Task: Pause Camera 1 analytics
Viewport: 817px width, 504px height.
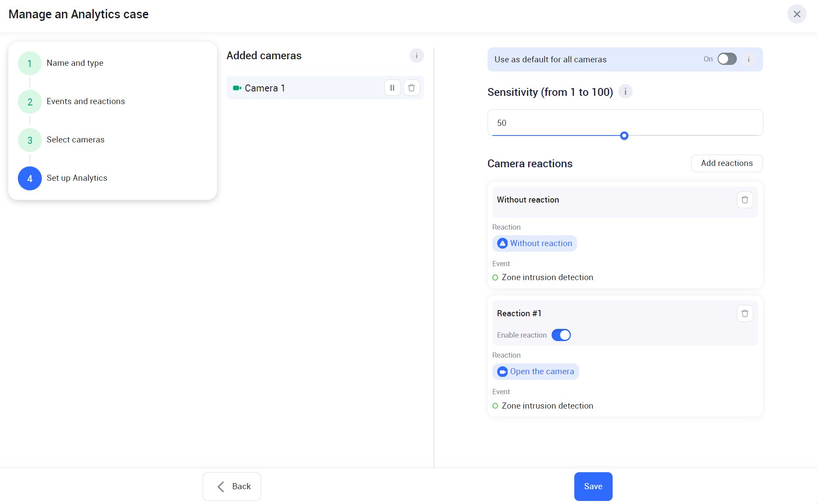Action: click(392, 88)
